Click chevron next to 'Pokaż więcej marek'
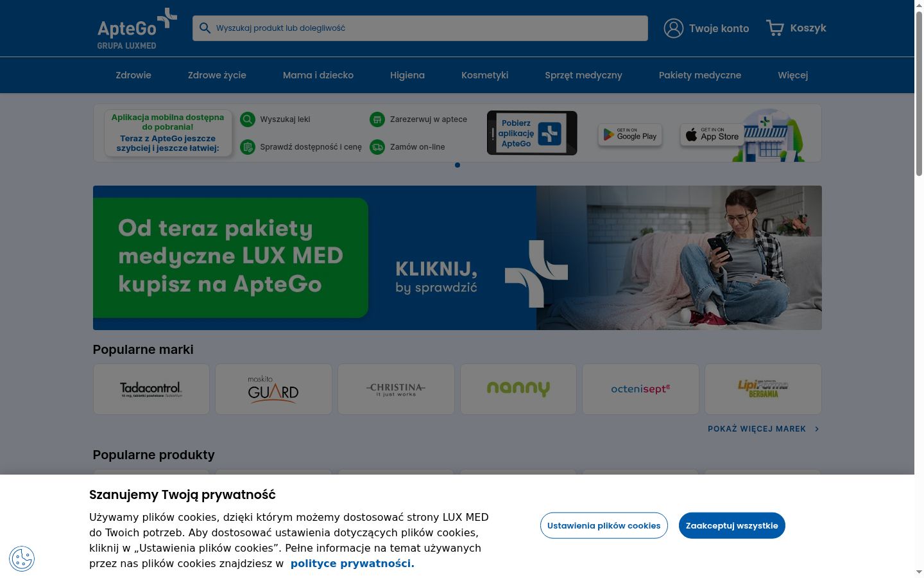Image resolution: width=924 pixels, height=578 pixels. 817,429
